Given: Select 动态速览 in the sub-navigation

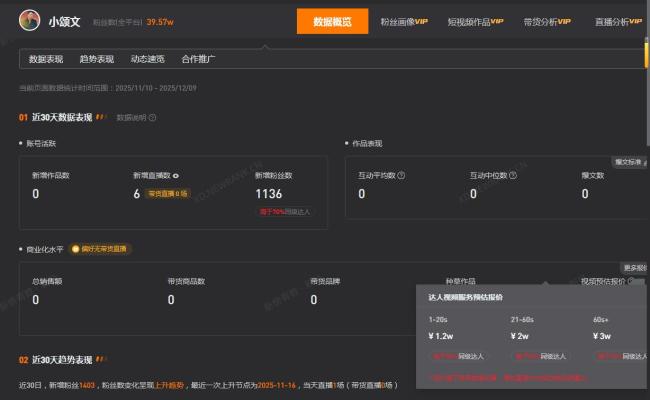Looking at the screenshot, I should [x=147, y=59].
